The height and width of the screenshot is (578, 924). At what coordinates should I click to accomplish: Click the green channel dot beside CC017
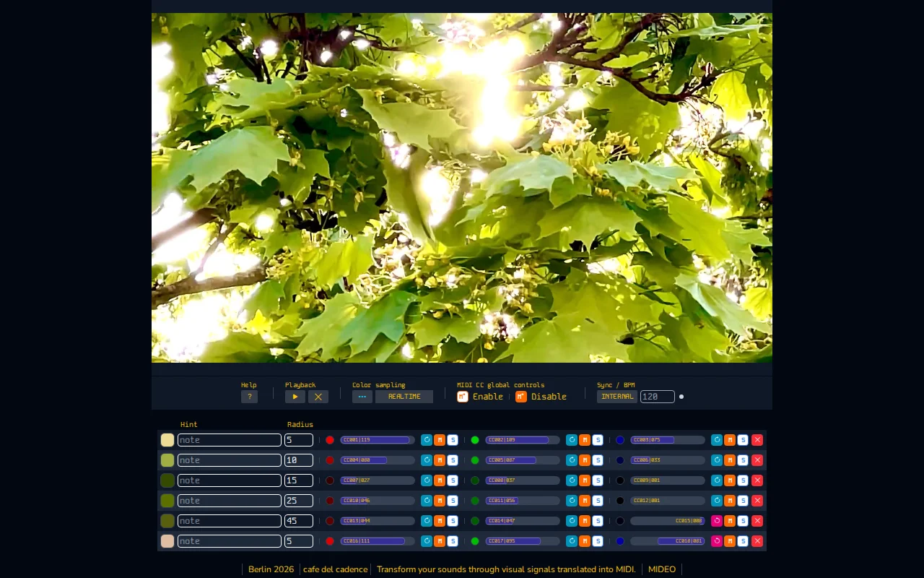[x=475, y=541]
